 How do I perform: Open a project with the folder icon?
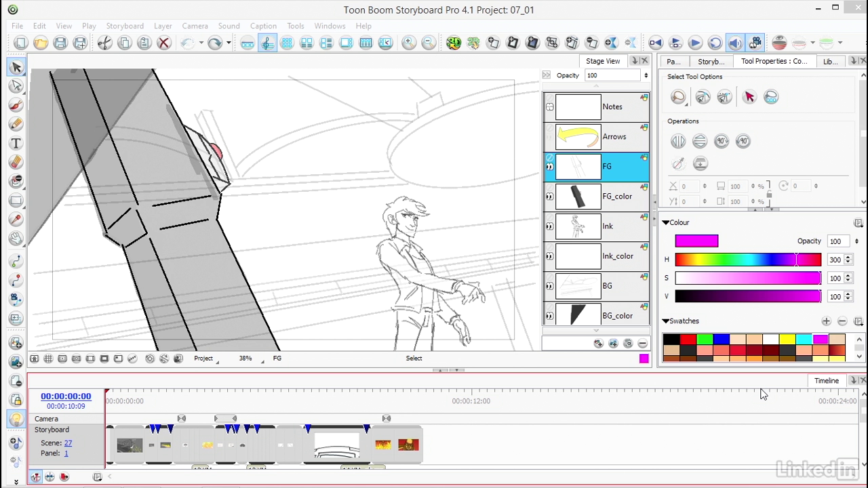click(41, 43)
